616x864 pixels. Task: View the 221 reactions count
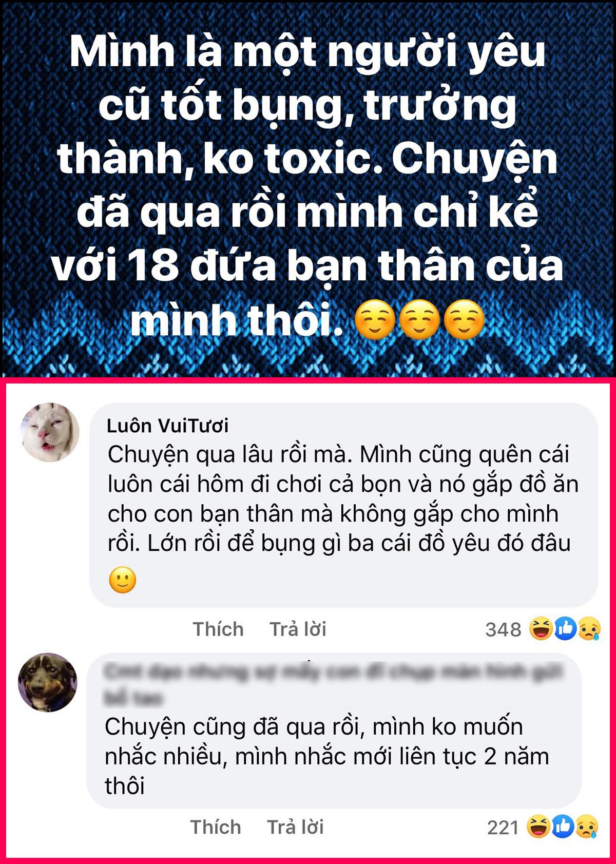503,828
